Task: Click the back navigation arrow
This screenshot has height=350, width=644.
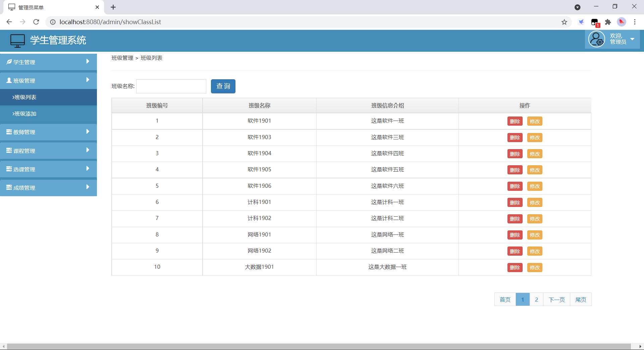Action: (9, 22)
